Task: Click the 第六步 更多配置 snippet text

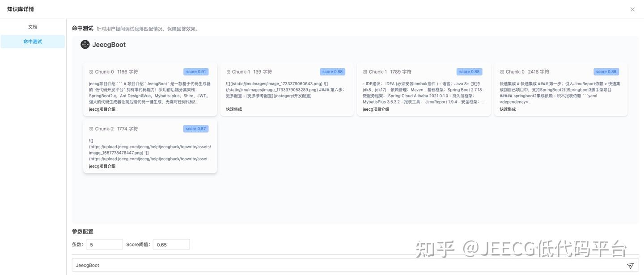Action: pos(285,90)
